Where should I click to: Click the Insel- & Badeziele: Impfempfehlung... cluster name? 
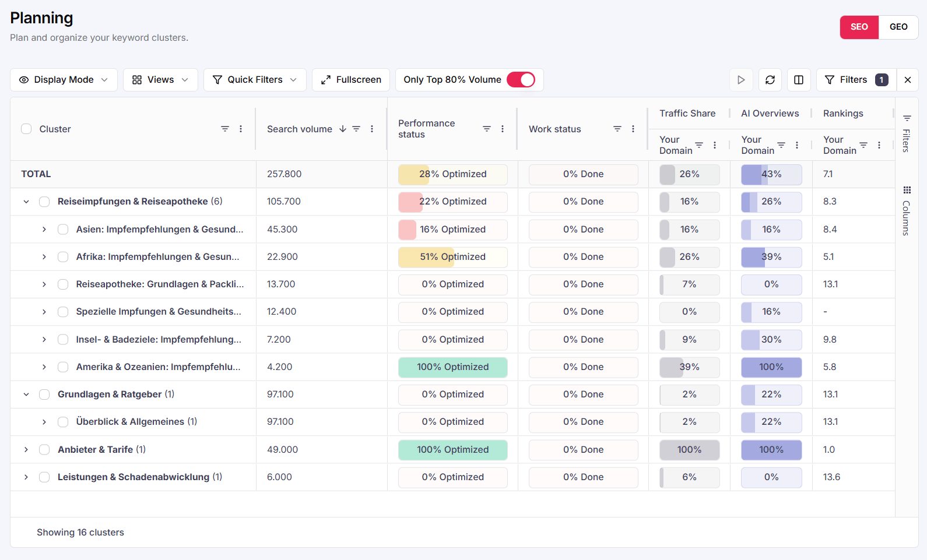pyautogui.click(x=159, y=340)
